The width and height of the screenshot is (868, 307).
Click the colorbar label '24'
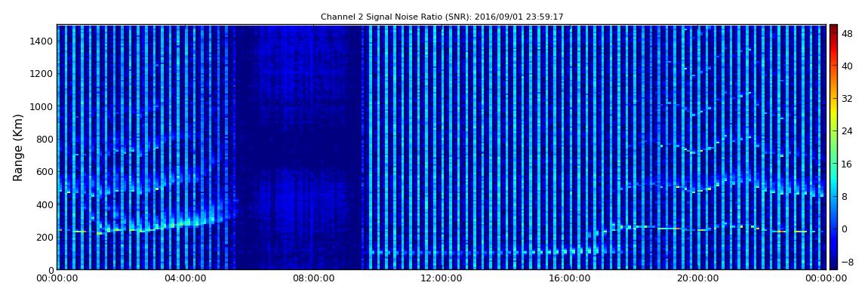(846, 131)
